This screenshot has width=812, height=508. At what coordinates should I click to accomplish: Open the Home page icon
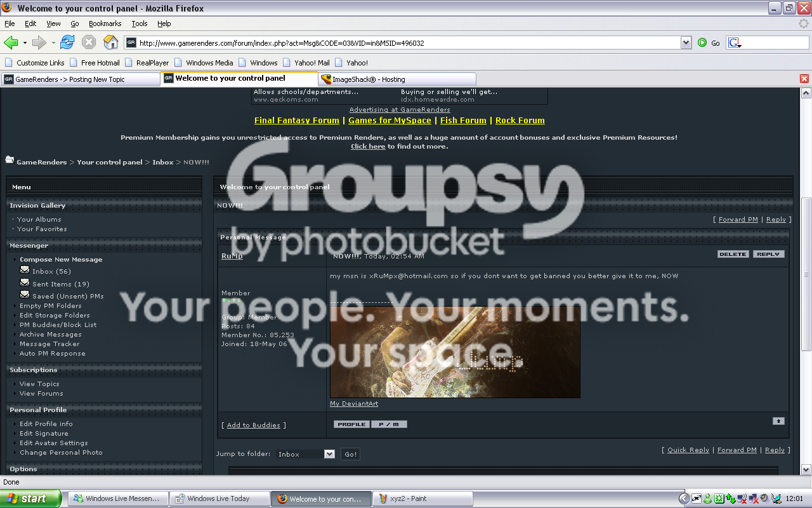[x=111, y=43]
